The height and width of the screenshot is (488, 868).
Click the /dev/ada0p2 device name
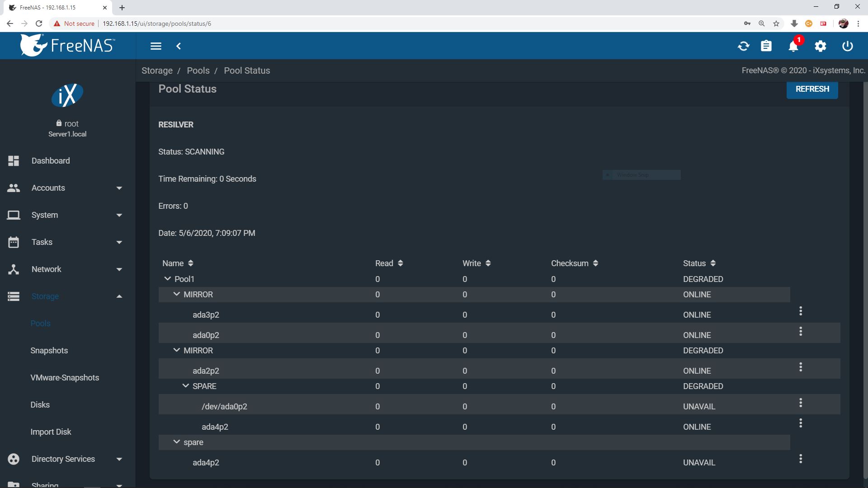pyautogui.click(x=224, y=406)
